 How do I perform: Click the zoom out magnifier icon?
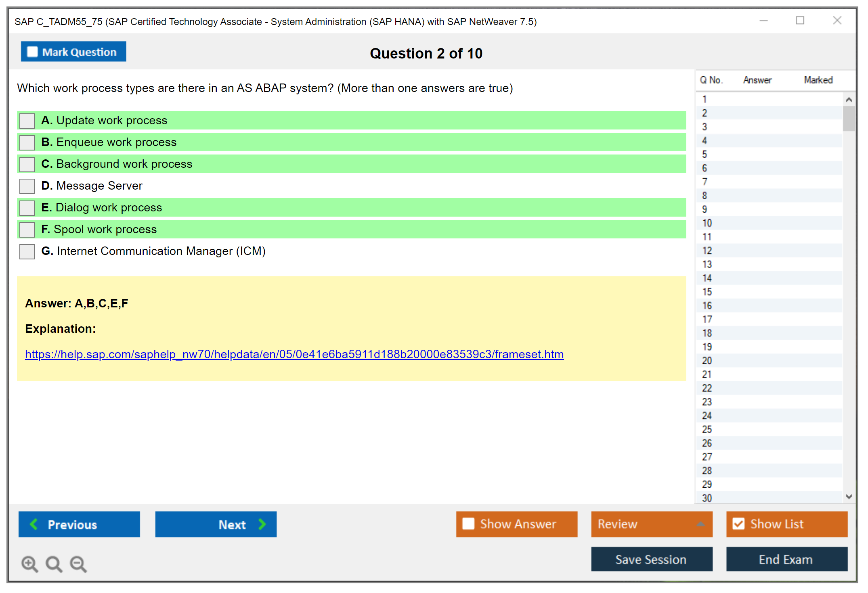[x=78, y=564]
